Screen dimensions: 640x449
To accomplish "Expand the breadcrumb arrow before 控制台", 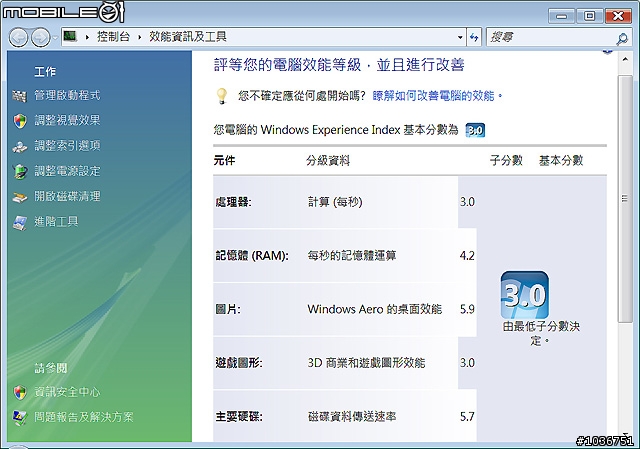I will tap(87, 37).
